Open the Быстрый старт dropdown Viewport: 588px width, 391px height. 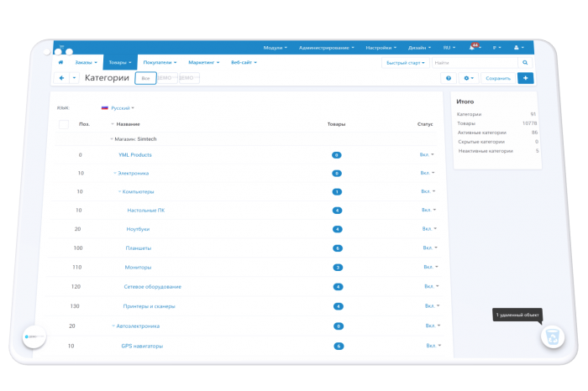tap(406, 63)
